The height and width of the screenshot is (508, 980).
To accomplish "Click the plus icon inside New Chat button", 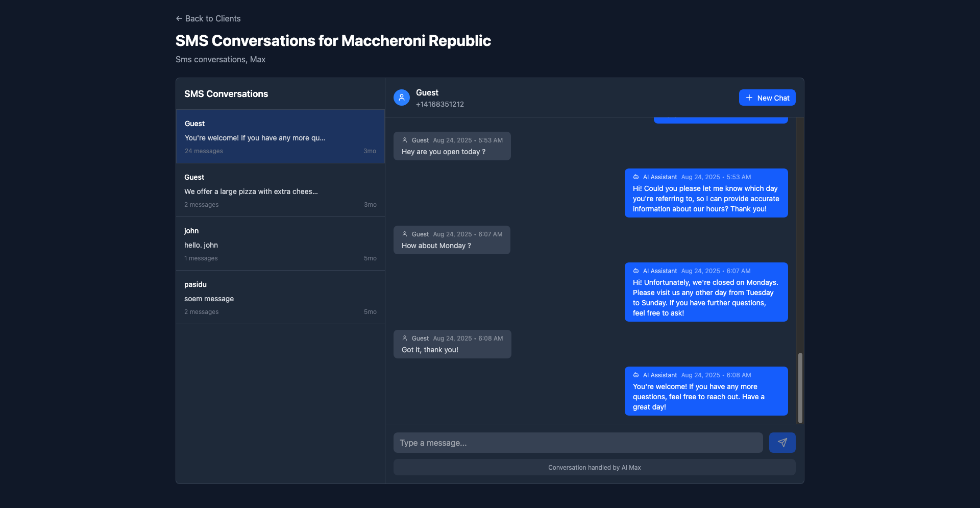I will 749,98.
